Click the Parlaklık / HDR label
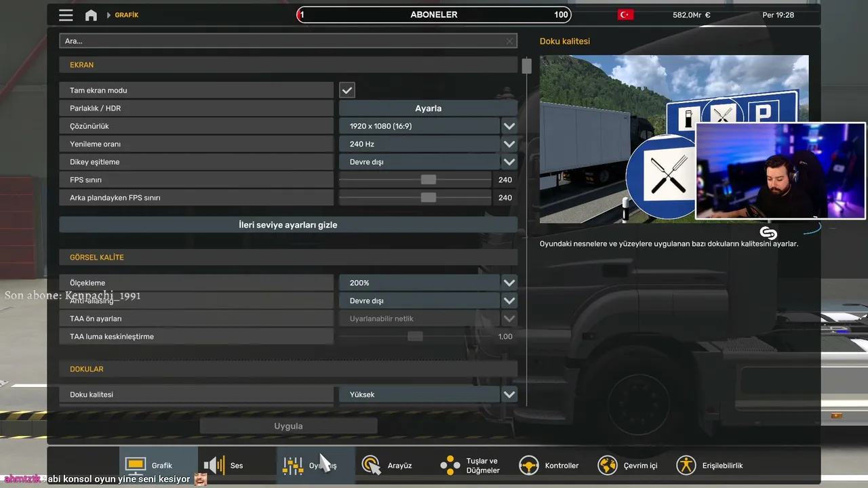Image resolution: width=868 pixels, height=488 pixels. [x=95, y=108]
